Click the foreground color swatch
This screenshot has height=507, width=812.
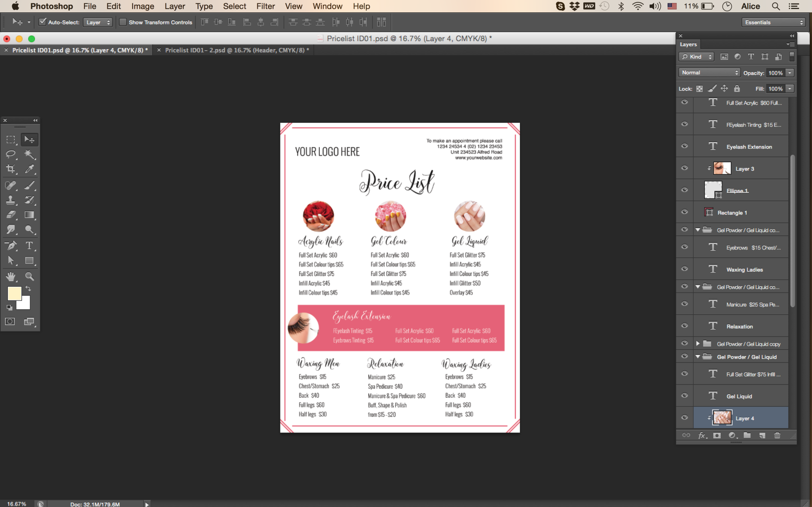pos(14,293)
